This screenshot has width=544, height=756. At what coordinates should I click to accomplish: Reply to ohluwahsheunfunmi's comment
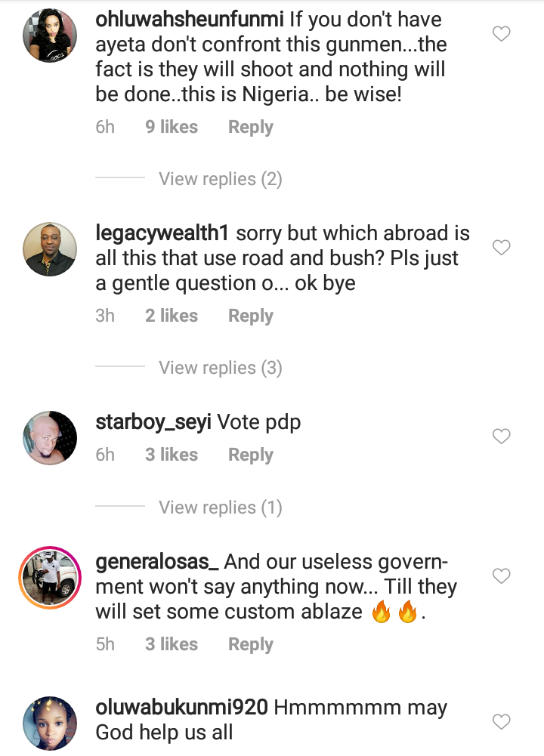[250, 128]
